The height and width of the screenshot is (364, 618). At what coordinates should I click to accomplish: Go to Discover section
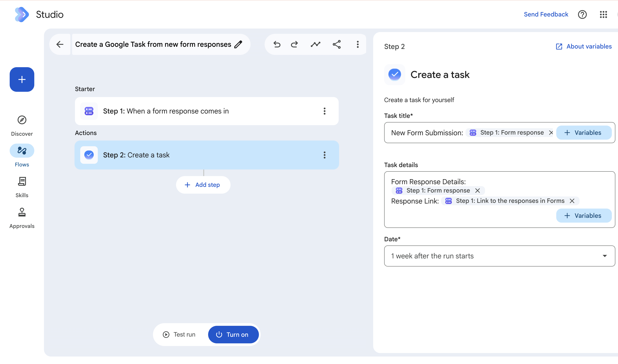tap(22, 126)
